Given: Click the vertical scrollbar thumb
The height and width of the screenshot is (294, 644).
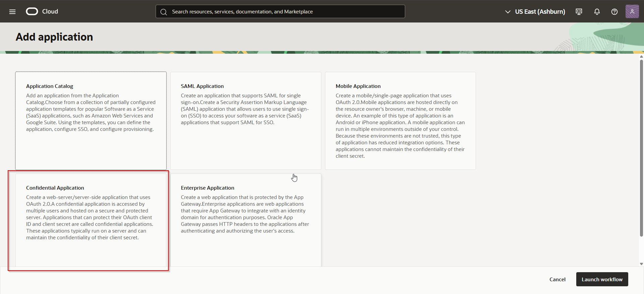Looking at the screenshot, I should tap(641, 148).
